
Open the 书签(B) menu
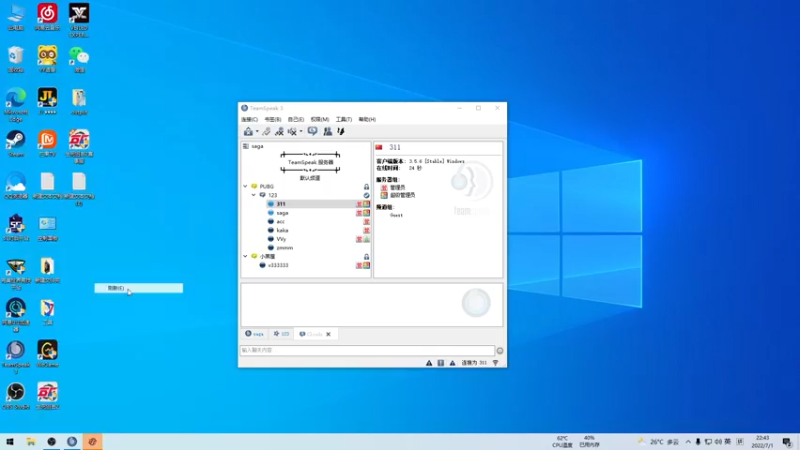point(273,119)
